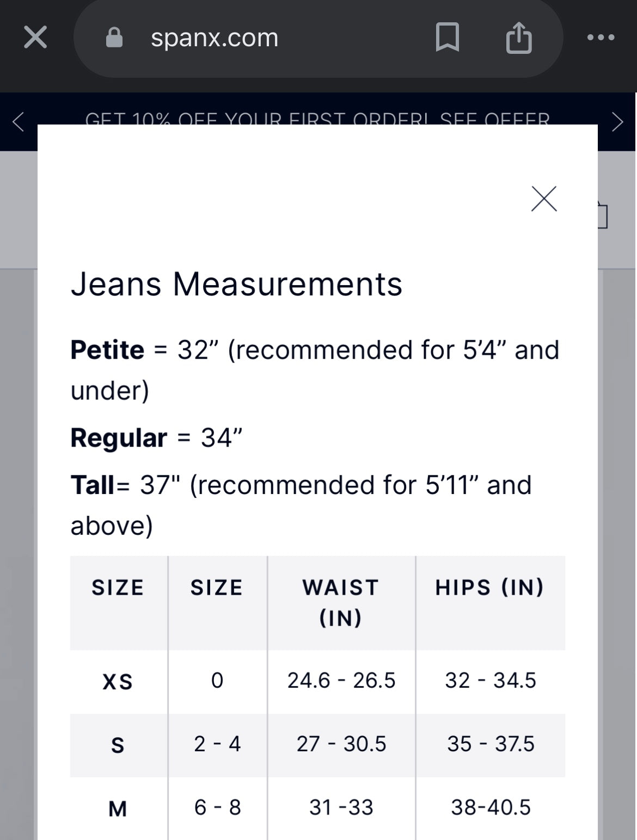
Task: Open the share sheet icon
Action: 519,38
